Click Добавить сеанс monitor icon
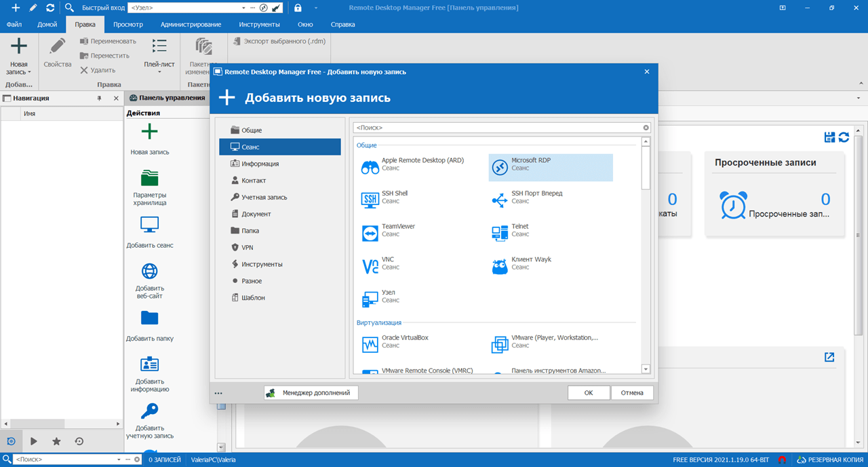Viewport: 868px width, 467px height. pyautogui.click(x=150, y=225)
